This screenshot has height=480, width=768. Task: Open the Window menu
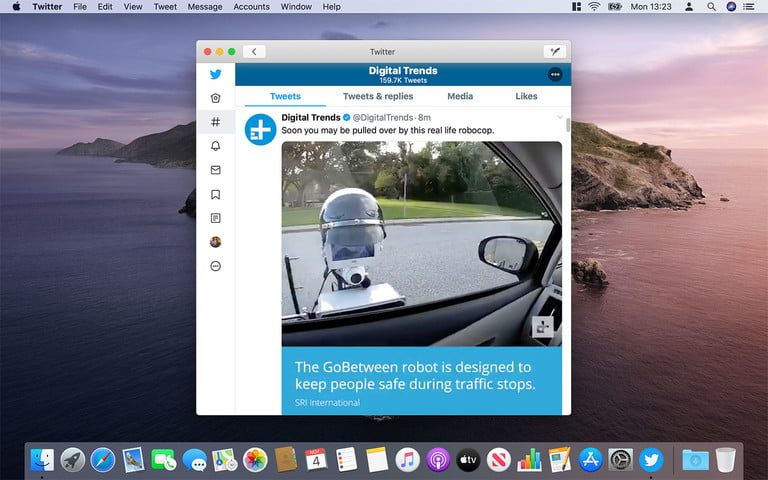[296, 7]
